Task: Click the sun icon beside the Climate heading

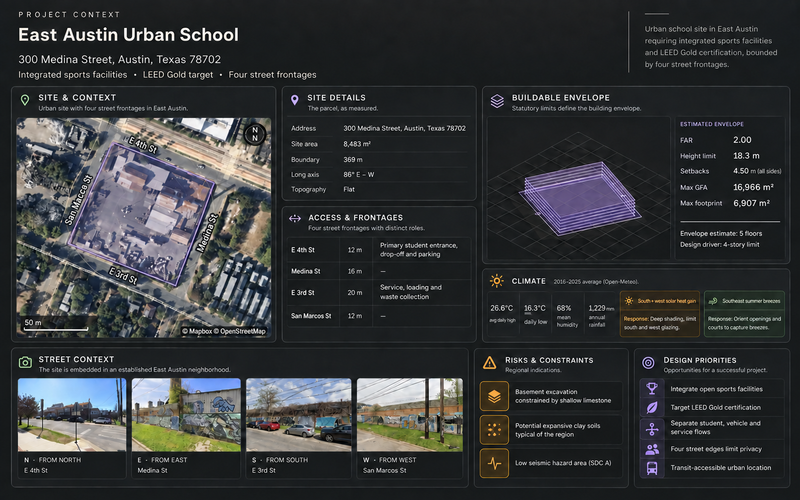Action: 496,281
